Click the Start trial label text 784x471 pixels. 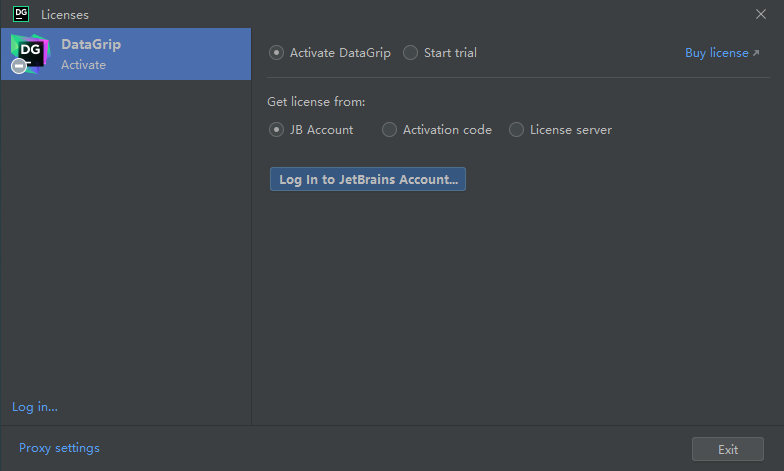(450, 53)
